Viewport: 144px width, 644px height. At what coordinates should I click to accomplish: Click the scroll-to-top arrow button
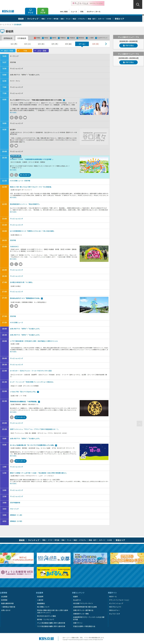click(139, 423)
